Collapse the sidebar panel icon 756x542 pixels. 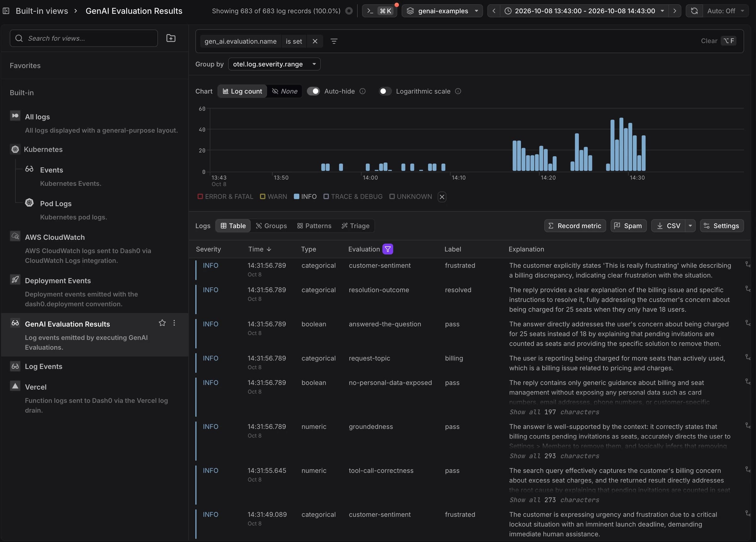(6, 11)
